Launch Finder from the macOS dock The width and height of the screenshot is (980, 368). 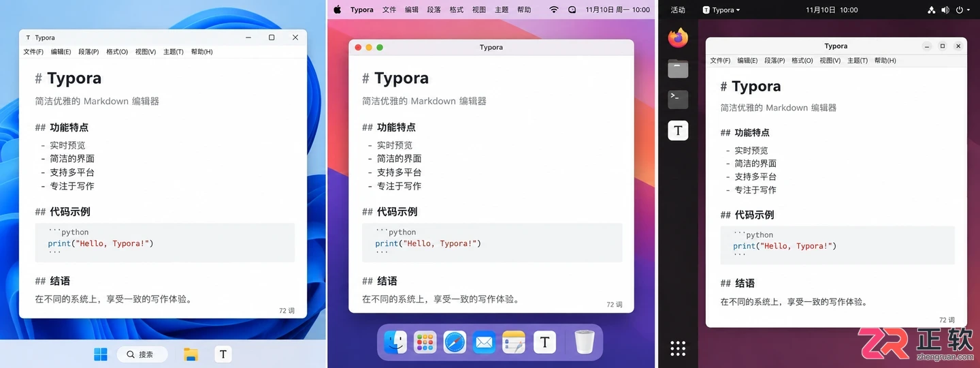coord(395,342)
